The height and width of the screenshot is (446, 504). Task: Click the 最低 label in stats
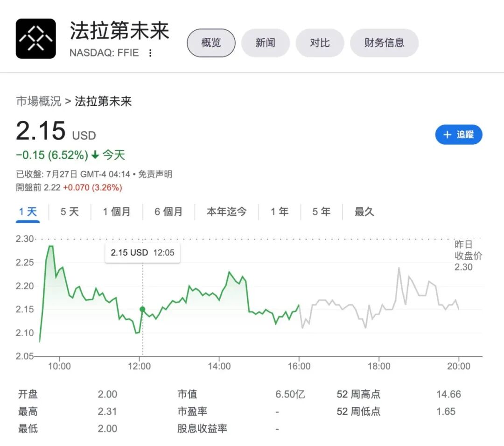pyautogui.click(x=28, y=429)
